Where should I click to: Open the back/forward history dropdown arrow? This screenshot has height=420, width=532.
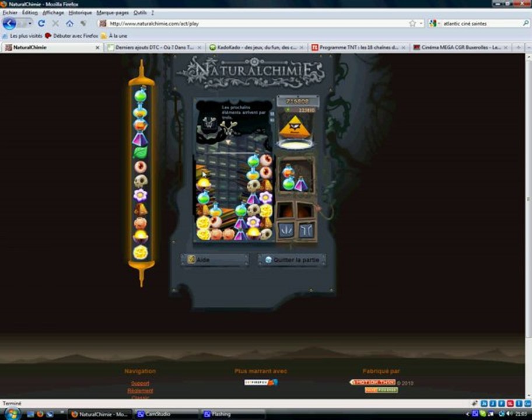[30, 23]
